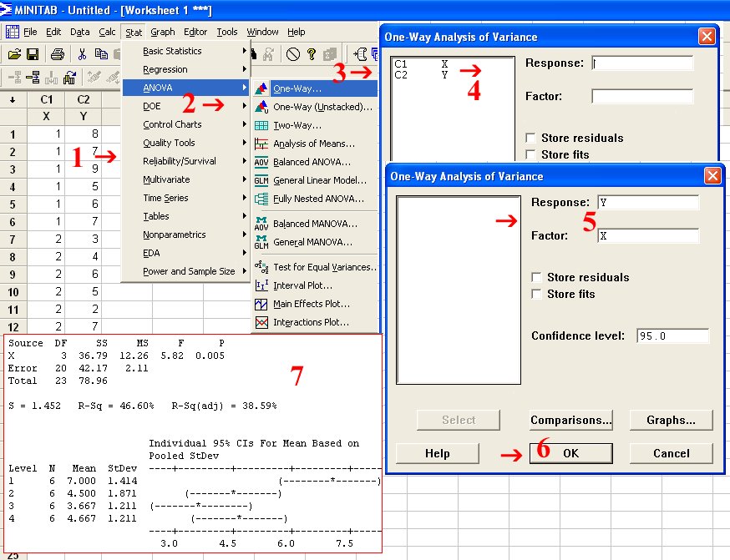
Task: Expand the Quality Tools submenu
Action: (186, 143)
